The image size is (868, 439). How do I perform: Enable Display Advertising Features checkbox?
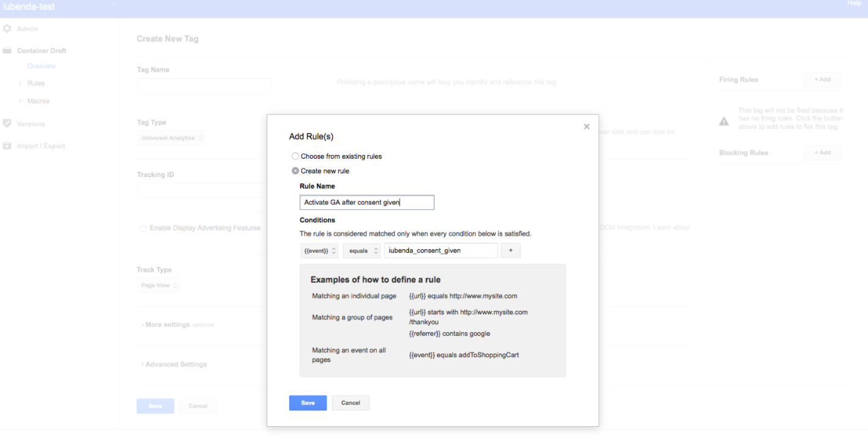(143, 228)
